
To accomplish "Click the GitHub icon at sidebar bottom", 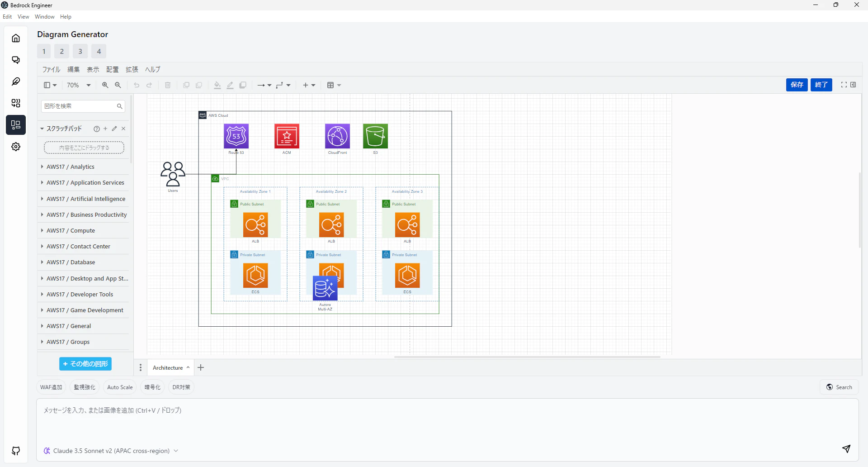I will pyautogui.click(x=16, y=451).
